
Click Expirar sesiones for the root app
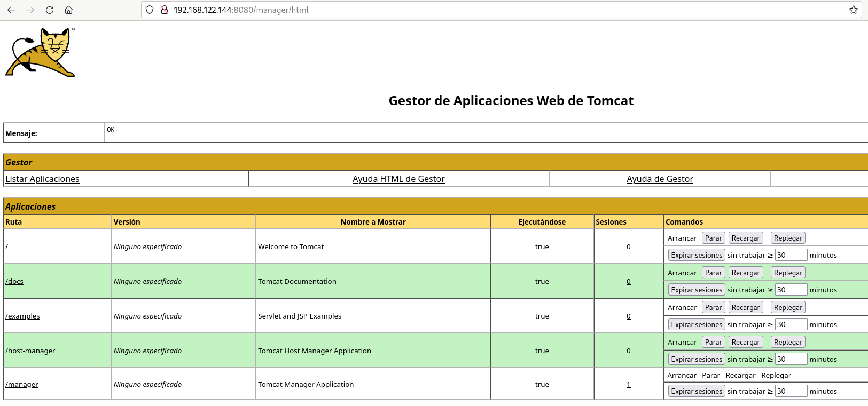697,255
